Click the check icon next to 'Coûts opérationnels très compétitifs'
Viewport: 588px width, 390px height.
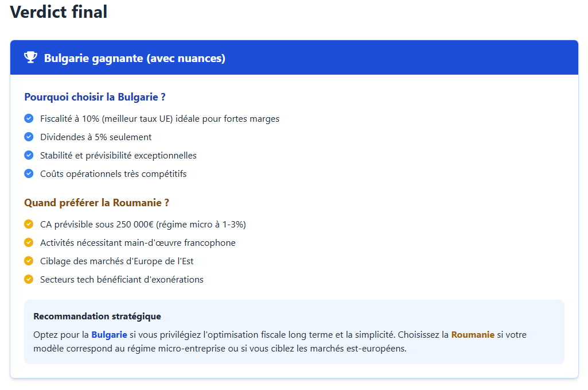29,173
